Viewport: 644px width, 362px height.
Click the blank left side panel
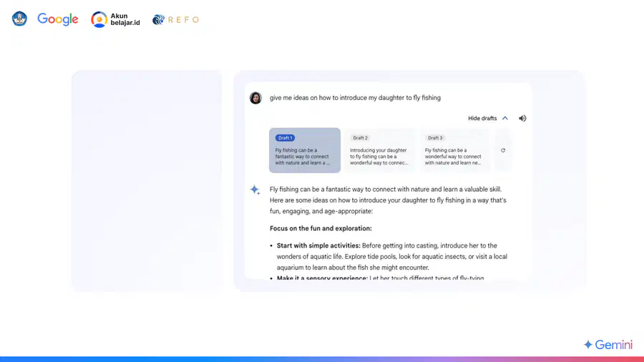click(147, 180)
